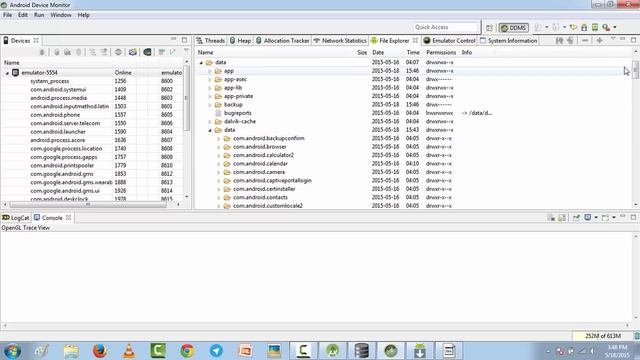The image size is (640, 360).
Task: Click the Screen Capture camera icon
Action: (133, 52)
